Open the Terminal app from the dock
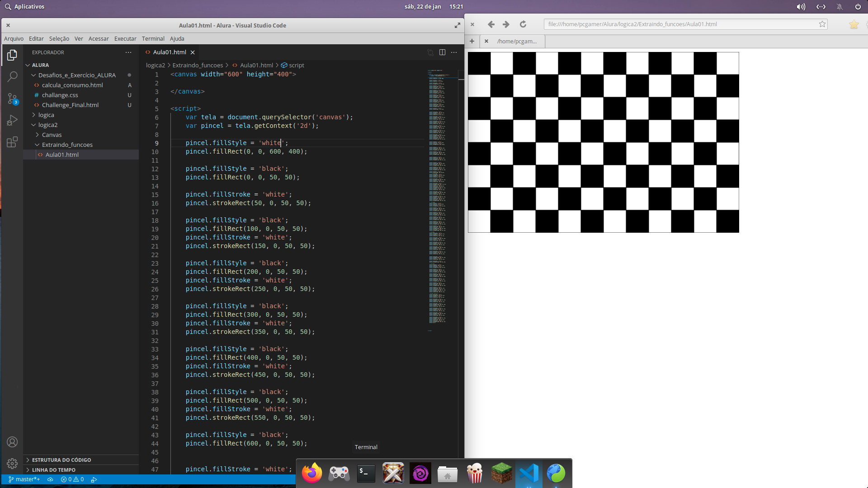868x488 pixels. pos(366,473)
